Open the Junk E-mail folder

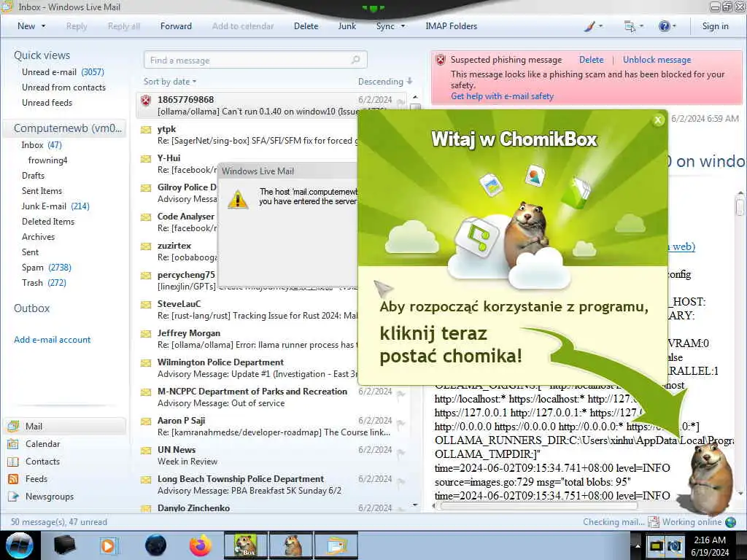[x=55, y=206]
